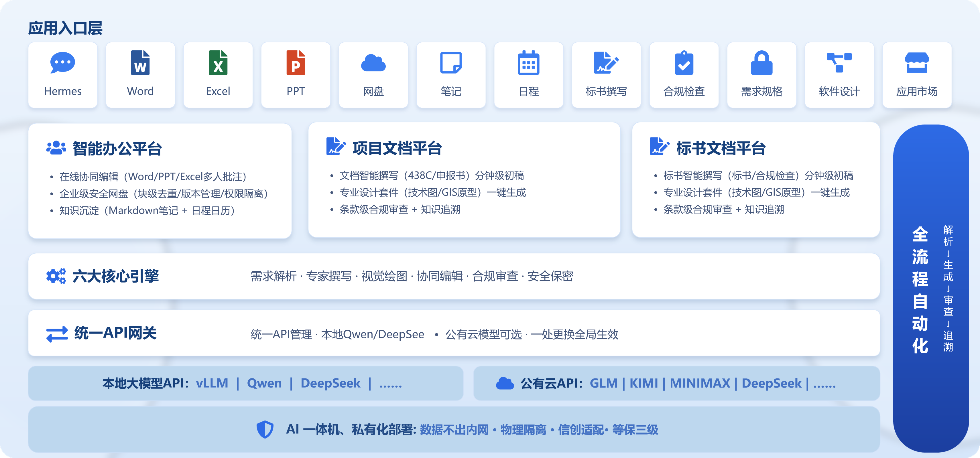This screenshot has width=980, height=458.
Task: Click KIMI in the 公有云API bar
Action: (644, 383)
